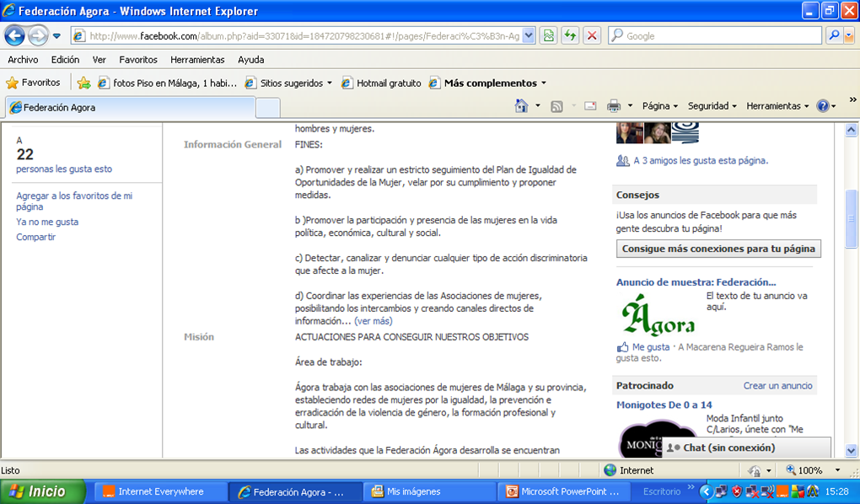Click the Forward navigation arrow
This screenshot has width=860, height=504.
(x=37, y=36)
